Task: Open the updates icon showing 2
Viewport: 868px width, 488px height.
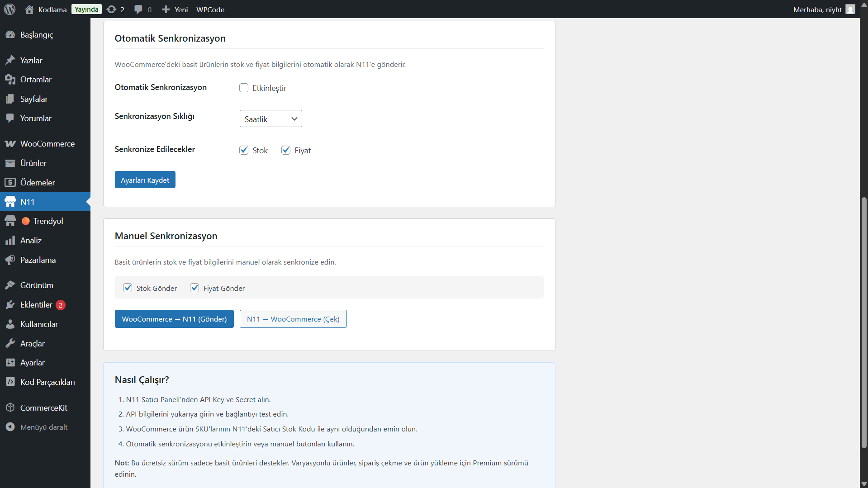Action: 111,9
